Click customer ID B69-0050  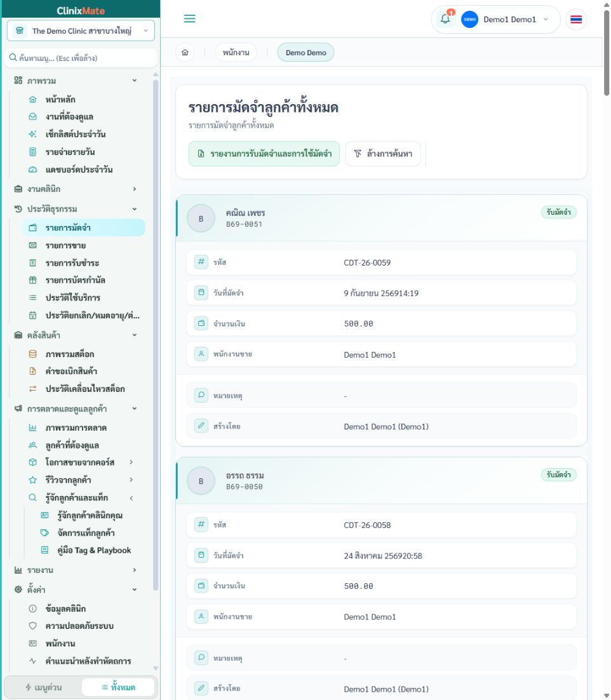click(244, 487)
